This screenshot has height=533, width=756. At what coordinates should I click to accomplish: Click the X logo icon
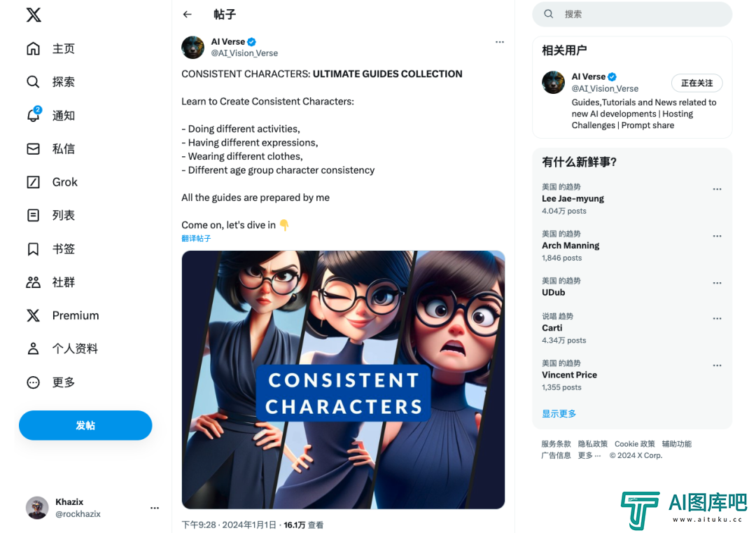coord(34,15)
